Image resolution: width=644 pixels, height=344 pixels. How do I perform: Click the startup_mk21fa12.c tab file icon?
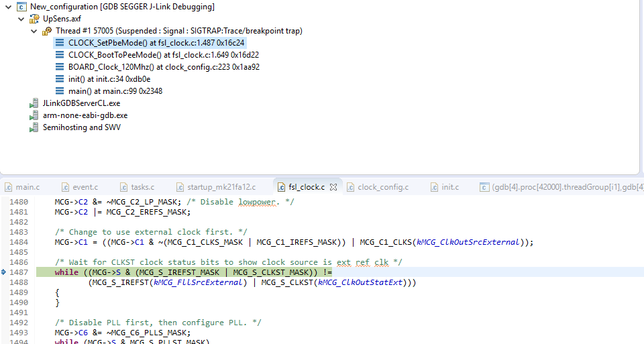pyautogui.click(x=180, y=187)
